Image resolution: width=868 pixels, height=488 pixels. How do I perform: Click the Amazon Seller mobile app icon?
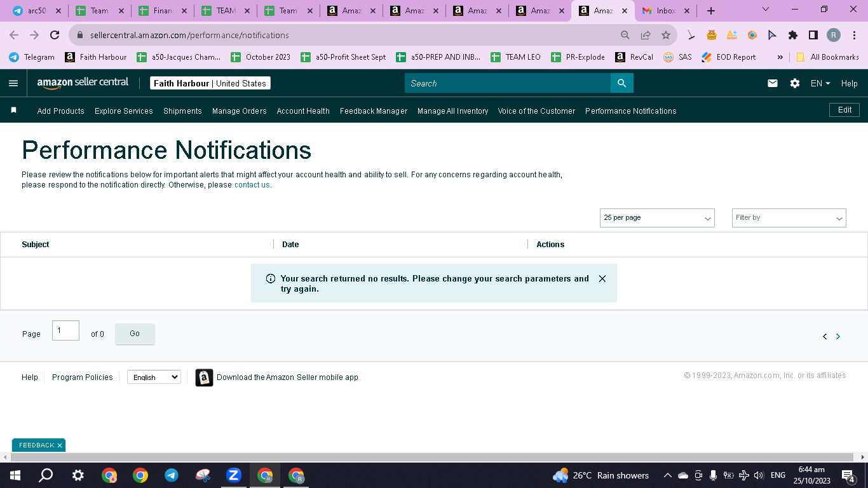(204, 377)
